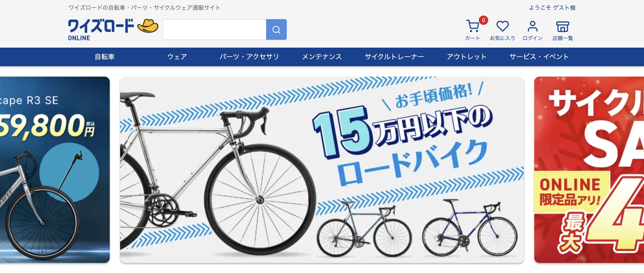Open サイクルトレーナー category
This screenshot has height=273, width=644.
[394, 57]
